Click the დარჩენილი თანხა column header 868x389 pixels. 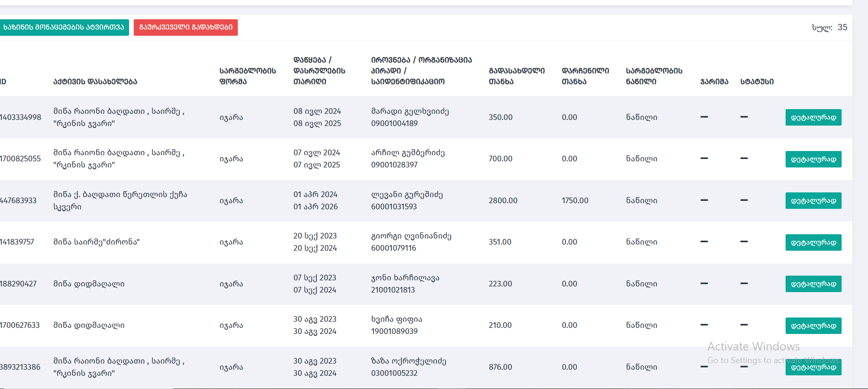tap(585, 76)
